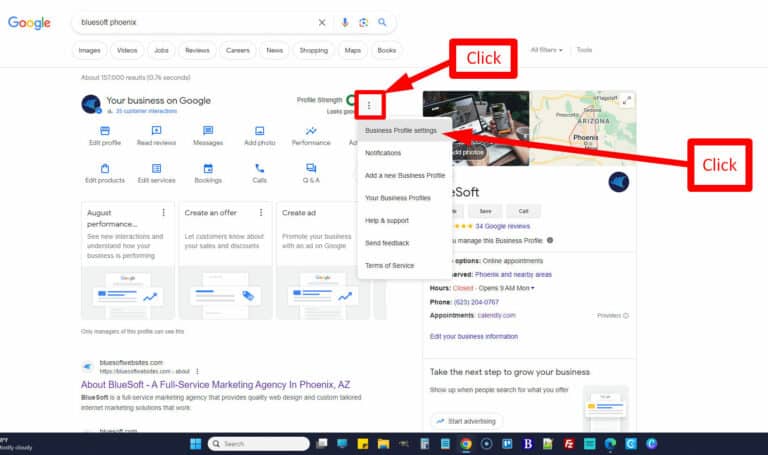Open Microsoft Edge from the taskbar

click(x=610, y=444)
